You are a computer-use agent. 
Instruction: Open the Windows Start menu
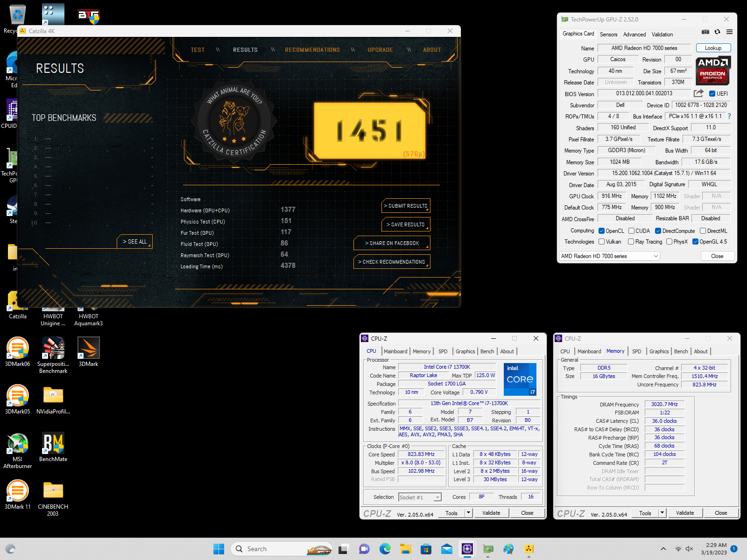pyautogui.click(x=218, y=549)
